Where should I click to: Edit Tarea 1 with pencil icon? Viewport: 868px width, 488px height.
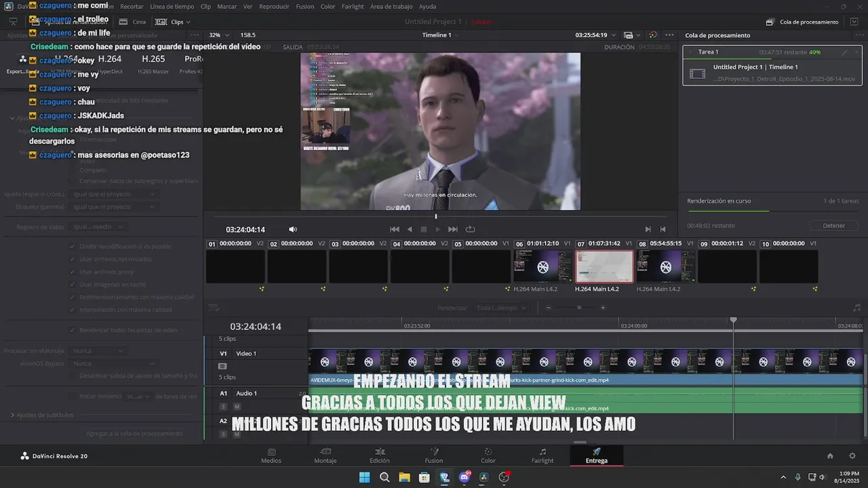point(845,52)
